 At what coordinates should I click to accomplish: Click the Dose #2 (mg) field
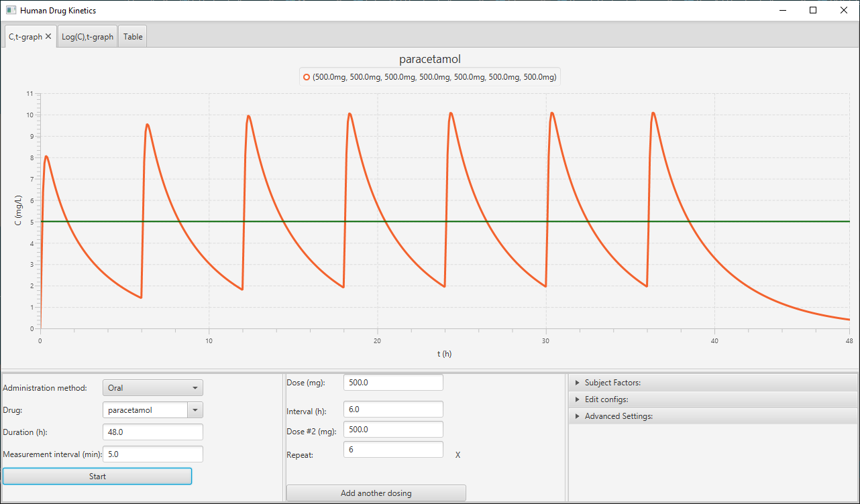click(x=393, y=430)
